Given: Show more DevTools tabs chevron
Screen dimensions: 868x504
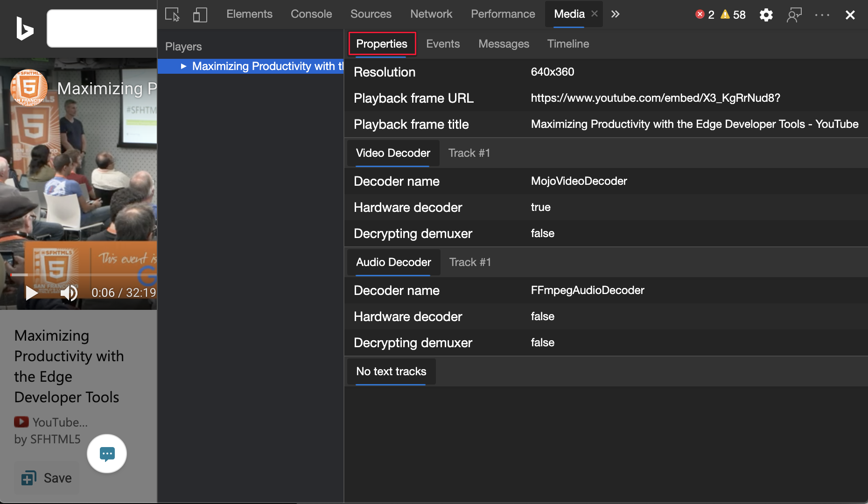Looking at the screenshot, I should tap(615, 14).
